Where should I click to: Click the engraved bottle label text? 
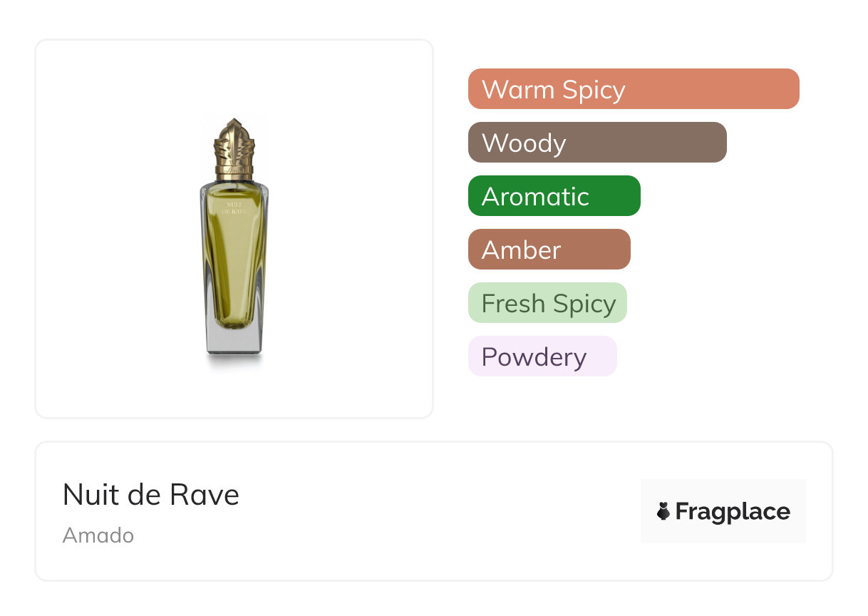[234, 208]
